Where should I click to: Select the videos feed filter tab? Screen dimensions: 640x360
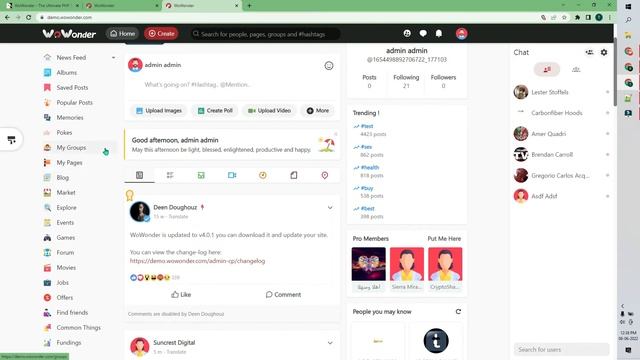point(232,175)
